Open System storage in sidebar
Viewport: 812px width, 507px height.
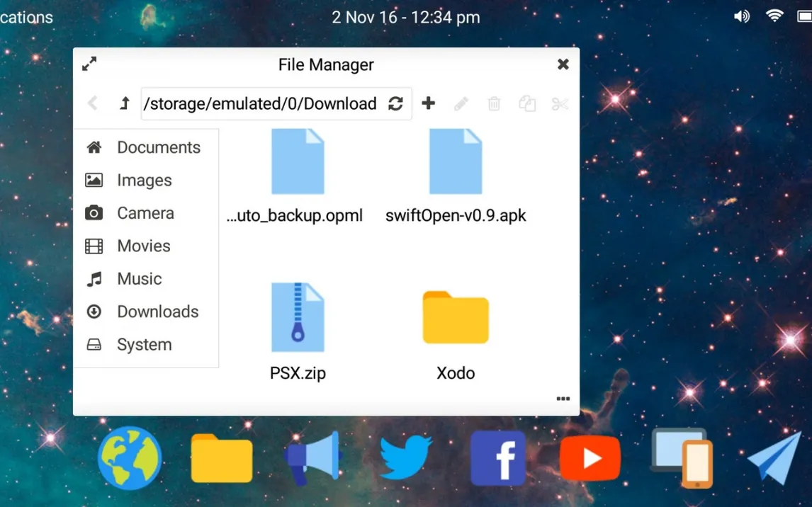146,345
